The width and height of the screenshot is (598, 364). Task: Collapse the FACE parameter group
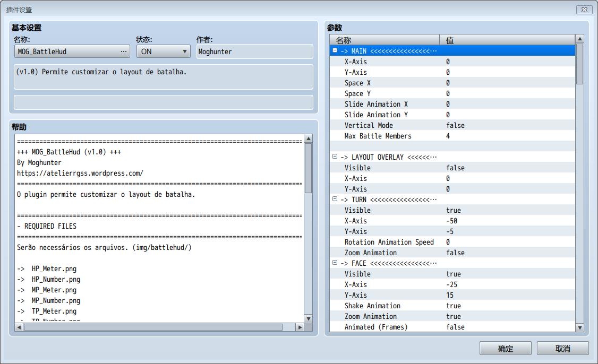pyautogui.click(x=335, y=263)
